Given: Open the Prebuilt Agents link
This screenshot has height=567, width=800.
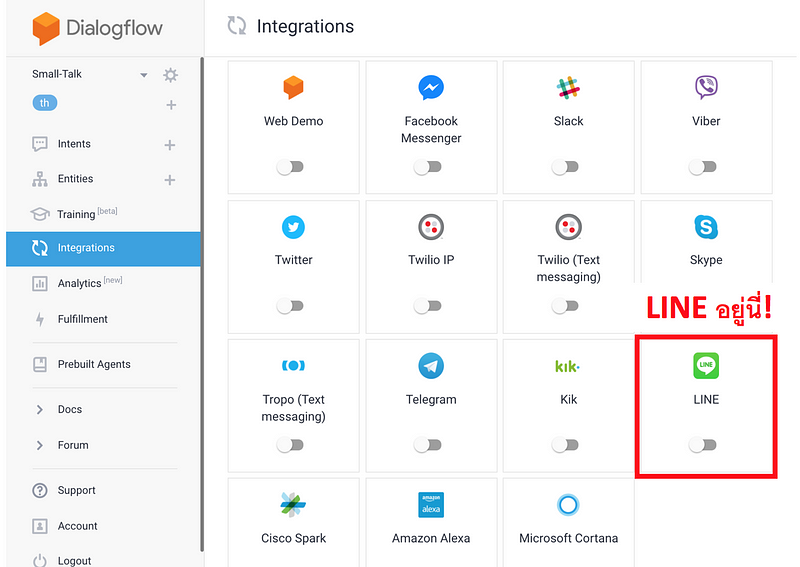Looking at the screenshot, I should 94,364.
